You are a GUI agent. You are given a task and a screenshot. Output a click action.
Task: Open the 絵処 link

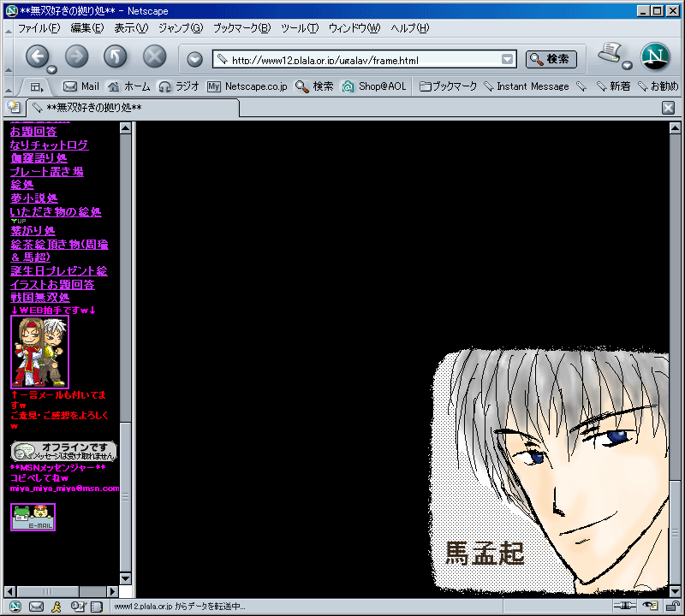[x=22, y=185]
